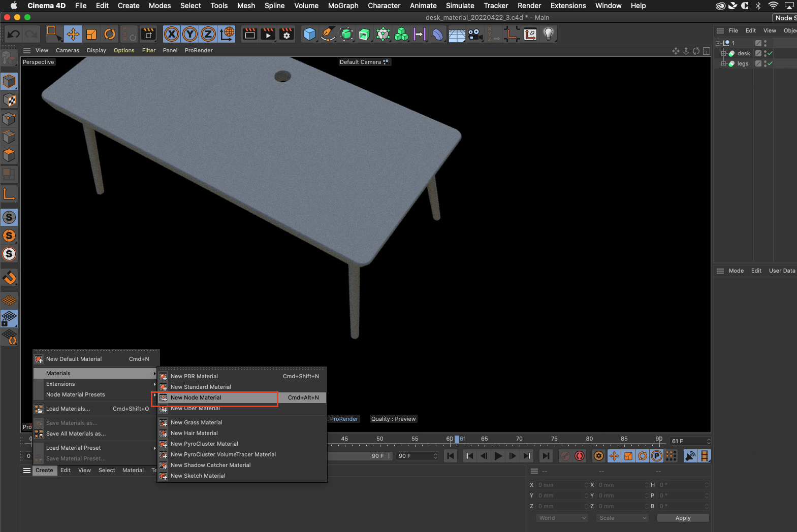The height and width of the screenshot is (532, 797).
Task: Choose New PBR Material from submenu
Action: click(x=242, y=376)
